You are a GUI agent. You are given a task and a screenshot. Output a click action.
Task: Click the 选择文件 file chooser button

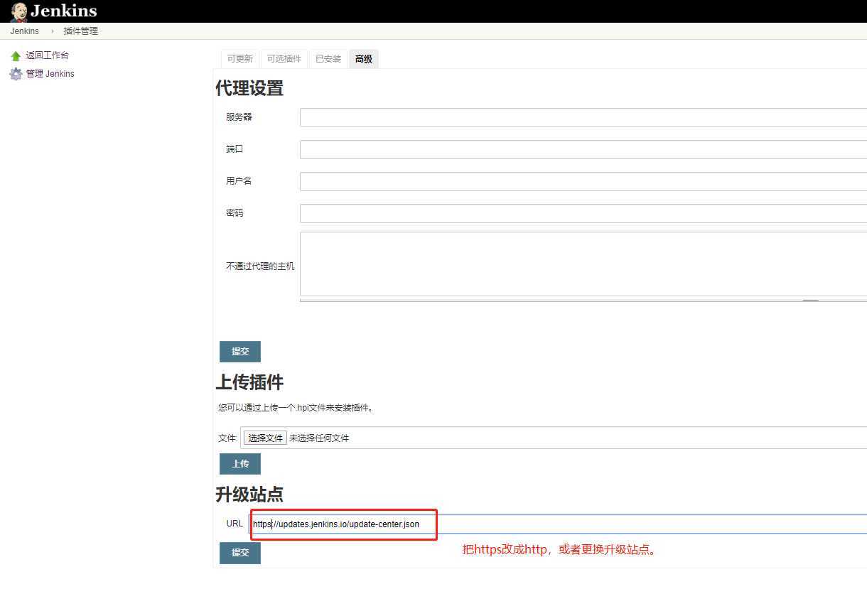pos(265,438)
